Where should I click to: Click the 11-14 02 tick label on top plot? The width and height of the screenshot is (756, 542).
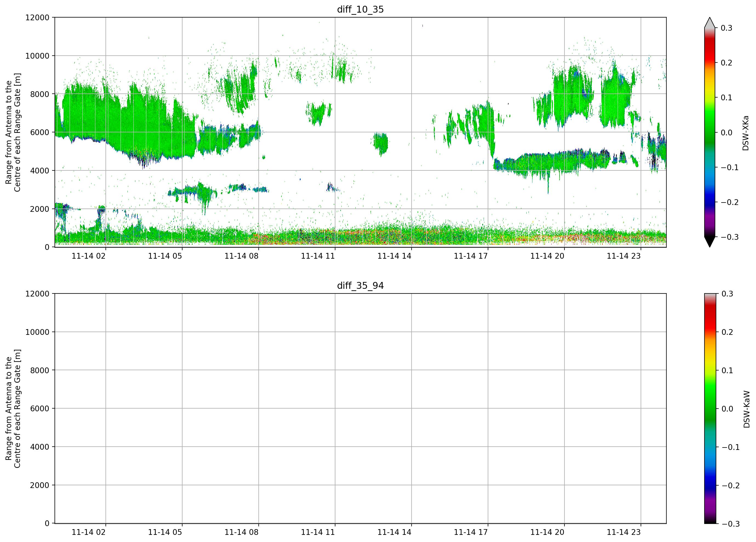(89, 256)
